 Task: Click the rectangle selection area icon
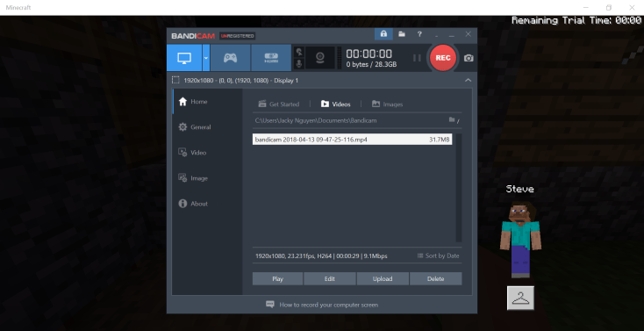click(x=175, y=80)
